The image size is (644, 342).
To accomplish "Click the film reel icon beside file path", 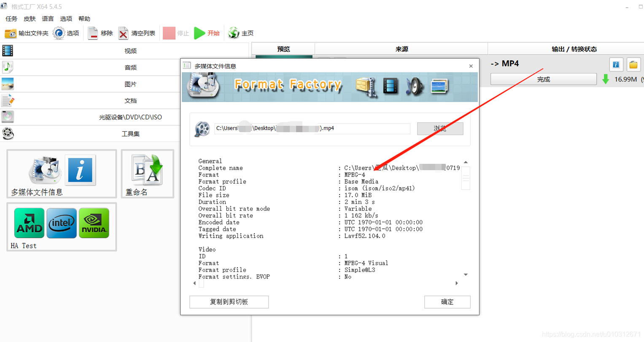I will (202, 129).
